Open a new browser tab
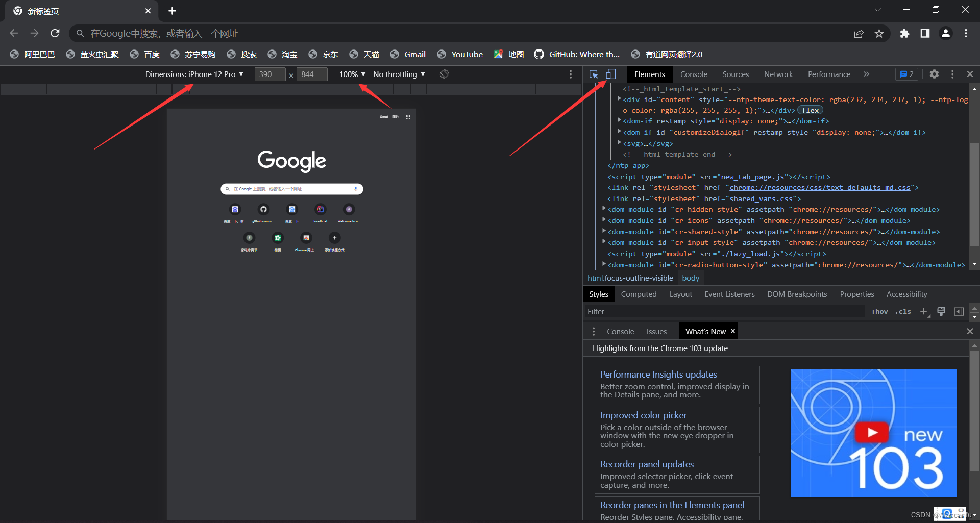The width and height of the screenshot is (980, 523). coord(172,11)
